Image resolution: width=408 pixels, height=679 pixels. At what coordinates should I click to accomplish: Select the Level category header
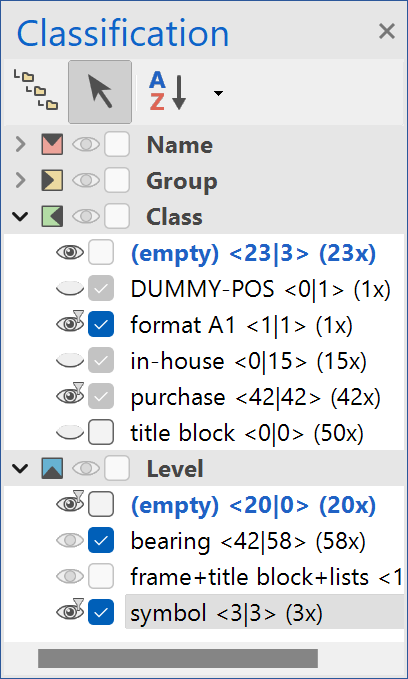click(x=175, y=469)
